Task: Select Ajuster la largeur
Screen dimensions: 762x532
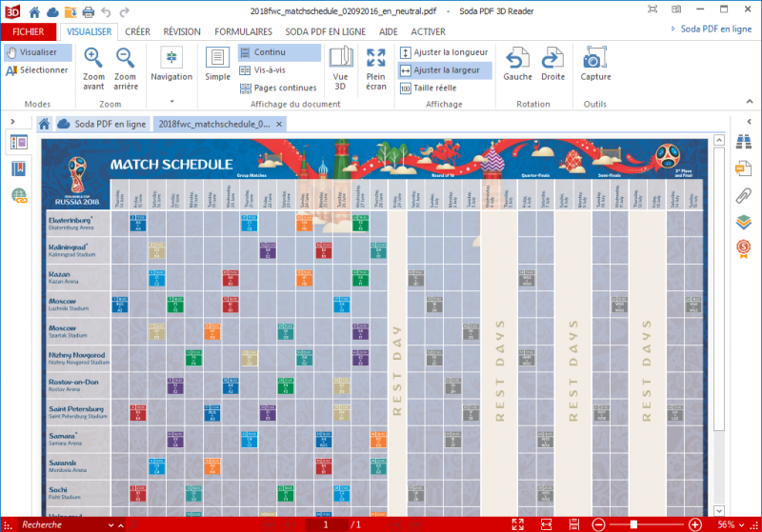Action: 445,70
